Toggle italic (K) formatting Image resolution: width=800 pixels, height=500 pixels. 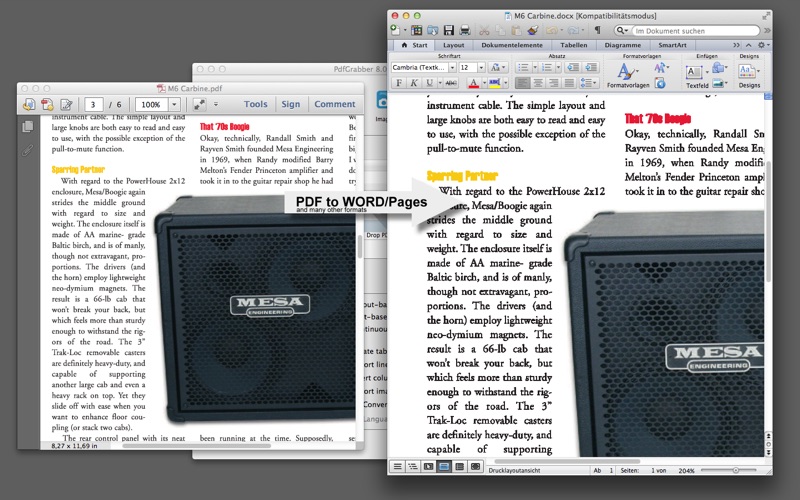tap(414, 83)
